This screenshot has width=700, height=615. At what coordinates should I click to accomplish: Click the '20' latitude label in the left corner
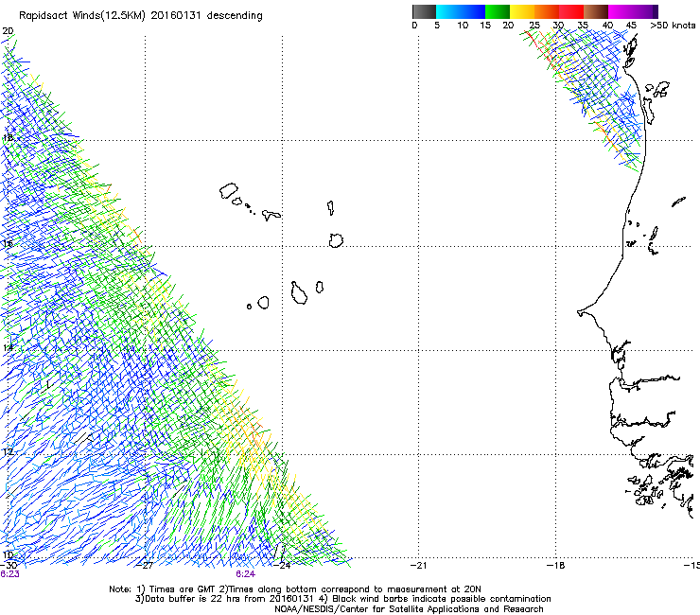(8, 31)
